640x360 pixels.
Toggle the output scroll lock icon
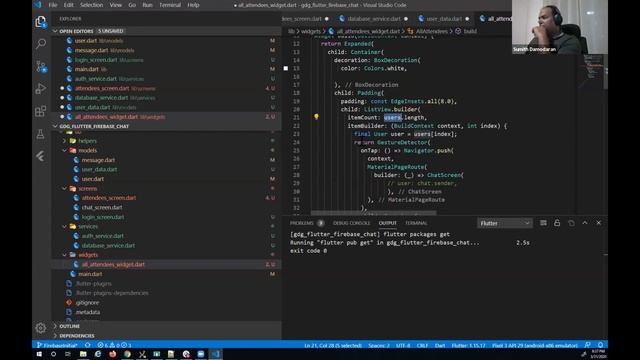557,223
